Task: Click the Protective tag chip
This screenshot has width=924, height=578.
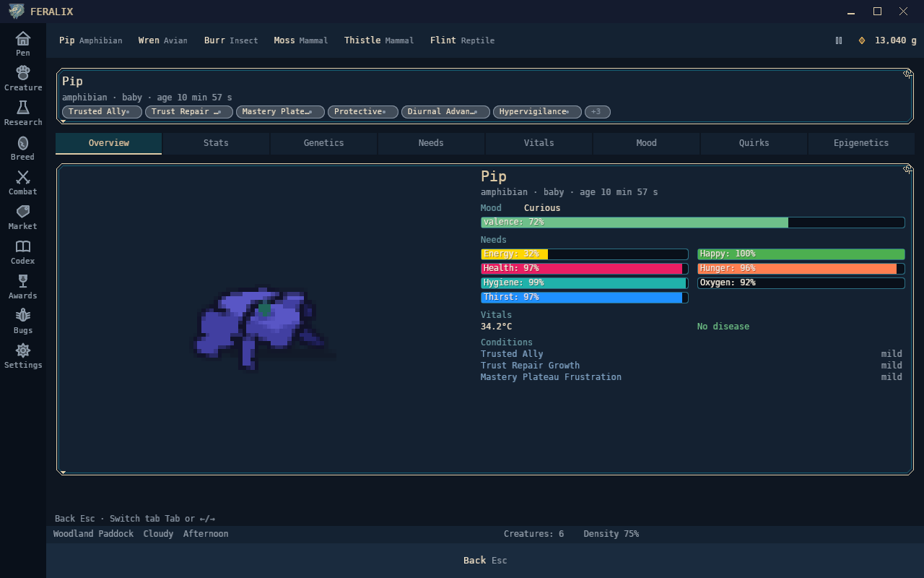Action: pos(362,112)
